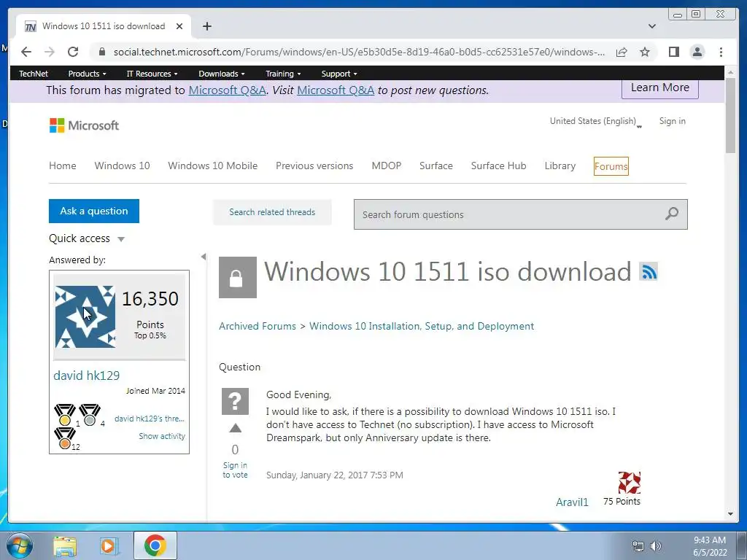Open the Chrome profile avatar menu
The height and width of the screenshot is (560, 747).
point(697,52)
